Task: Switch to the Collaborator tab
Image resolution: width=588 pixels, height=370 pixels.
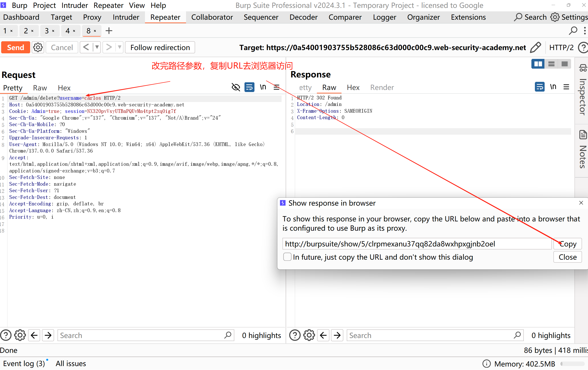Action: pyautogui.click(x=212, y=17)
